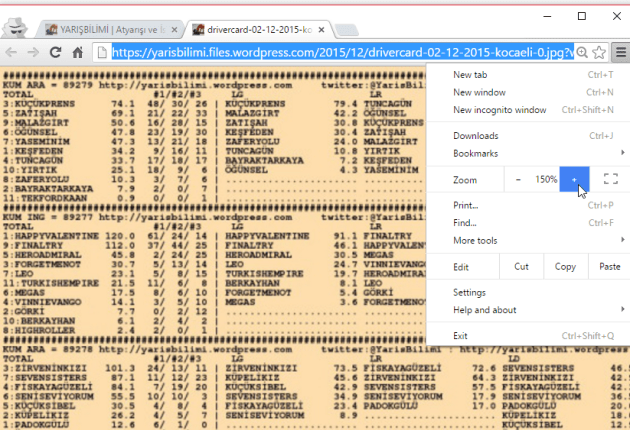This screenshot has width=630, height=430.
Task: Close the YARIŞBİLİMİ tab
Action: tap(174, 30)
